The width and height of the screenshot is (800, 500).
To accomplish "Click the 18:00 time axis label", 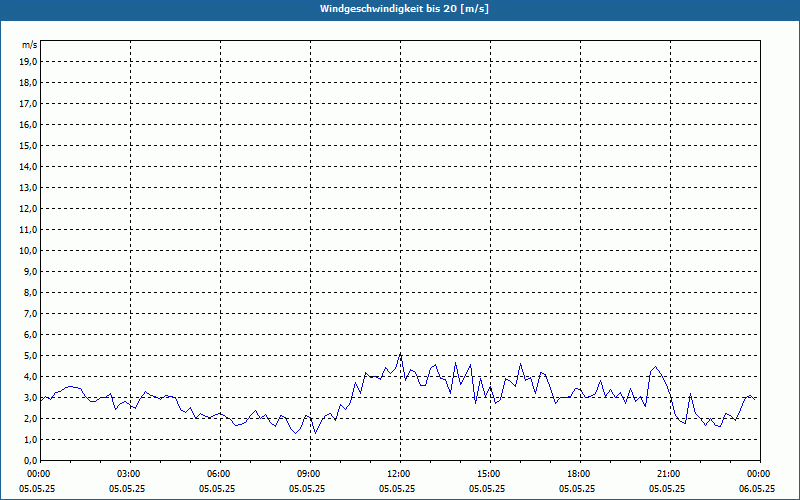I will (x=581, y=474).
